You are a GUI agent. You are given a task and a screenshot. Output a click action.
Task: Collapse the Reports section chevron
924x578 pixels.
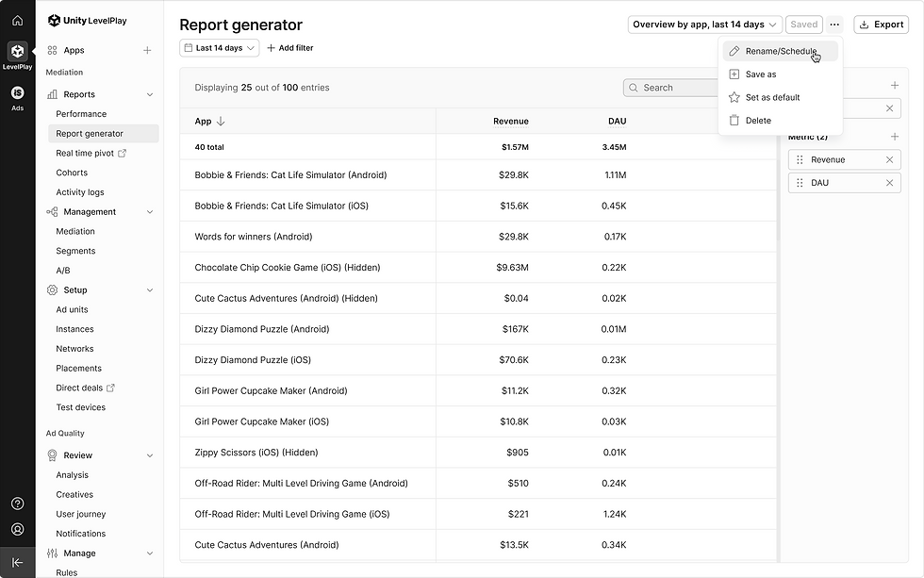click(x=150, y=95)
